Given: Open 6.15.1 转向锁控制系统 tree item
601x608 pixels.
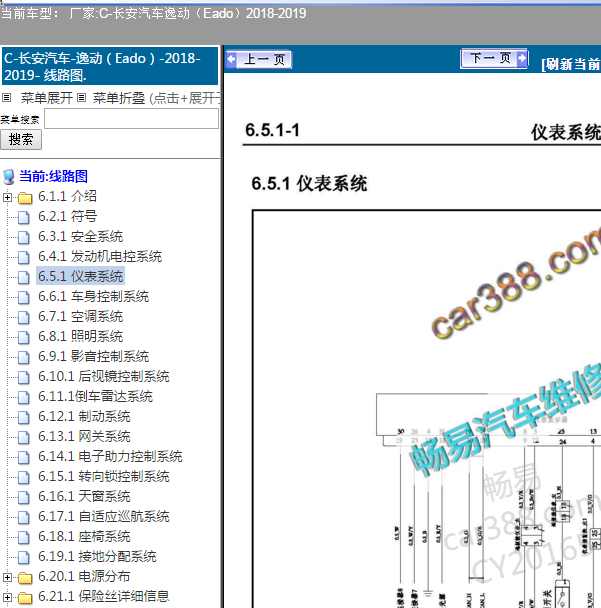Looking at the screenshot, I should coord(104,477).
